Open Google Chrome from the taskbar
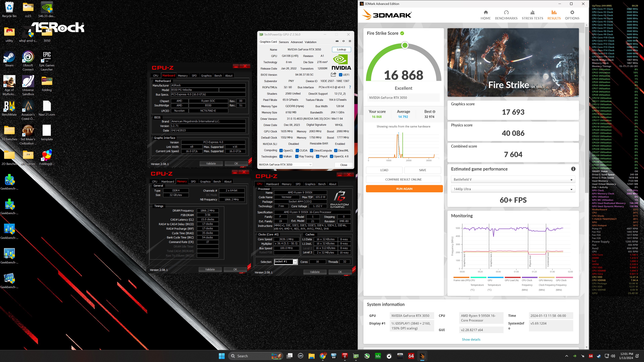This screenshot has height=362, width=644. point(323,356)
